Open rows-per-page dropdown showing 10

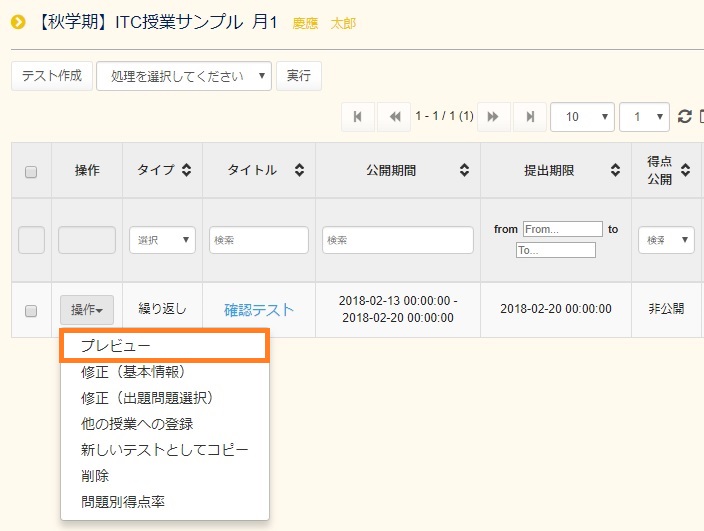582,117
